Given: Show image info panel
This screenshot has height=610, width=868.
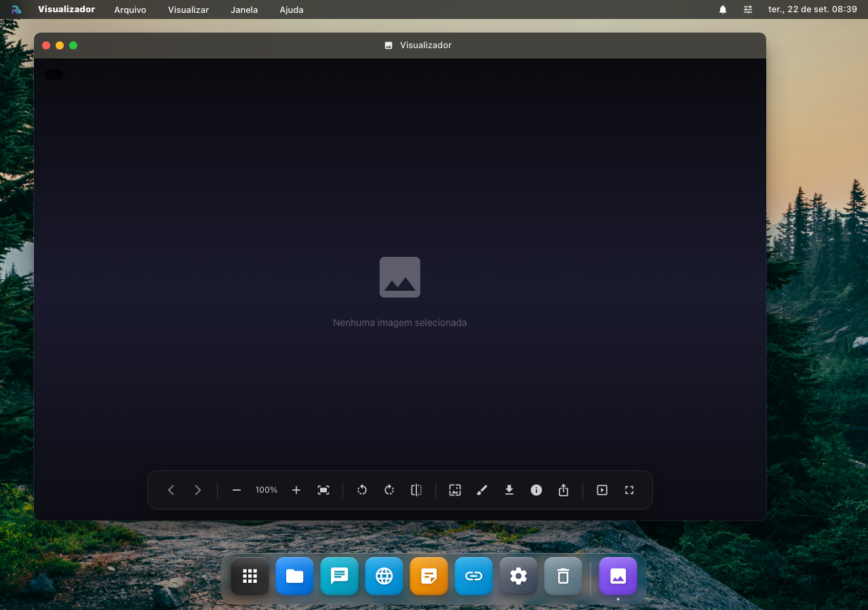Looking at the screenshot, I should (536, 490).
